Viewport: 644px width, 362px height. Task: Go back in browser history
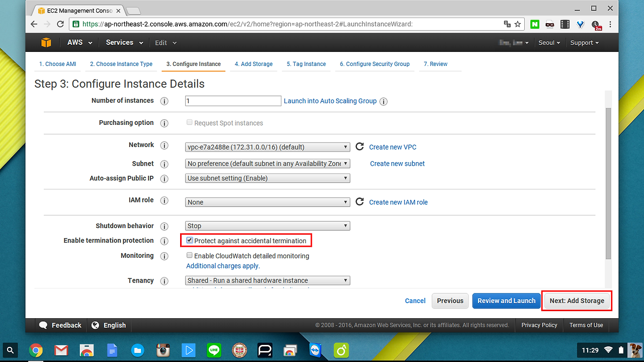tap(34, 24)
